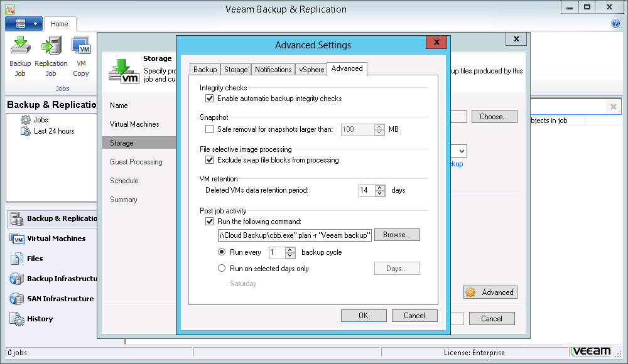Click License: Enterprise status bar text
The image size is (628, 364).
click(x=474, y=352)
